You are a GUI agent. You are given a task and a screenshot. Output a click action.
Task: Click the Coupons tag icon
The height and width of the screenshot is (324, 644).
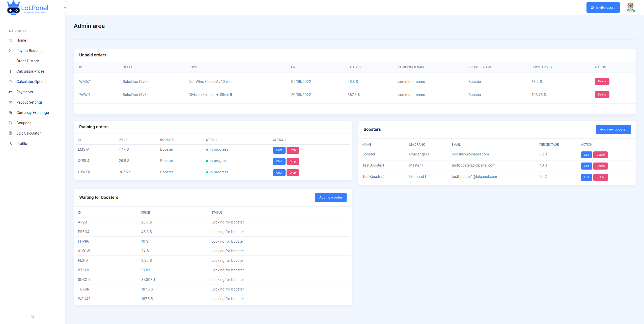tap(10, 123)
